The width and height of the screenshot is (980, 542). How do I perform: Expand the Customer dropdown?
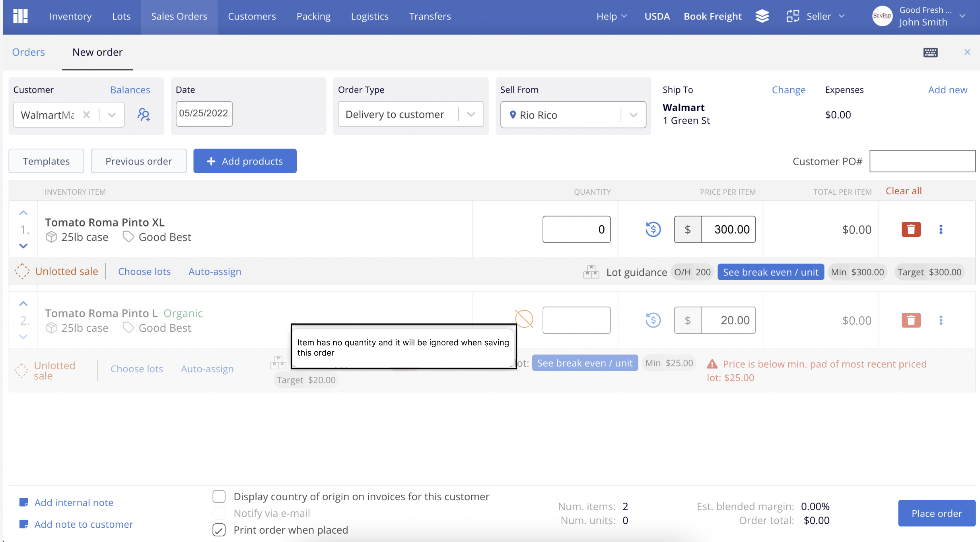click(112, 115)
